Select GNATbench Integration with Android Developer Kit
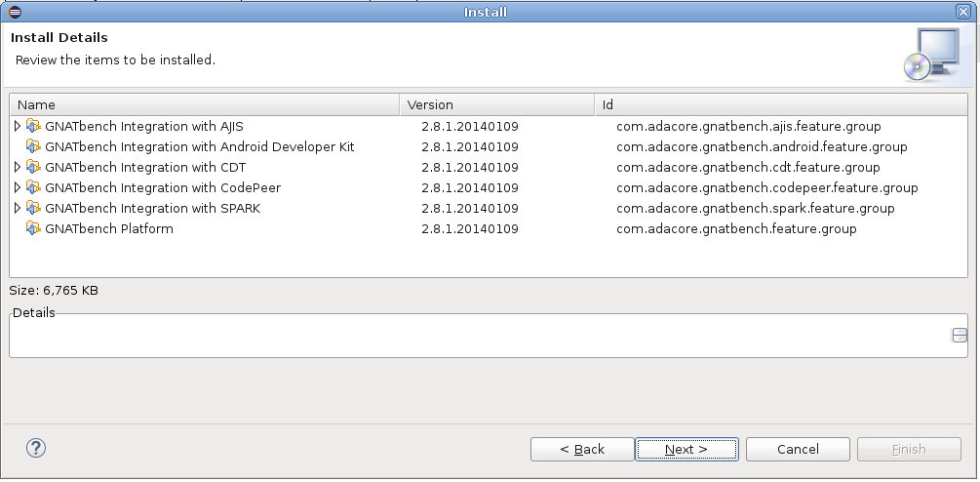This screenshot has width=980, height=482. coord(489,147)
